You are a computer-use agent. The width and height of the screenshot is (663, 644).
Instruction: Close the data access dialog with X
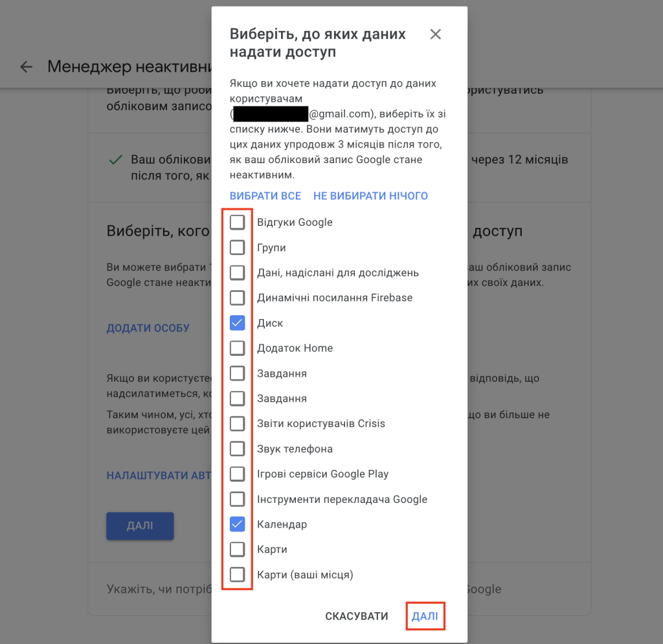(435, 34)
